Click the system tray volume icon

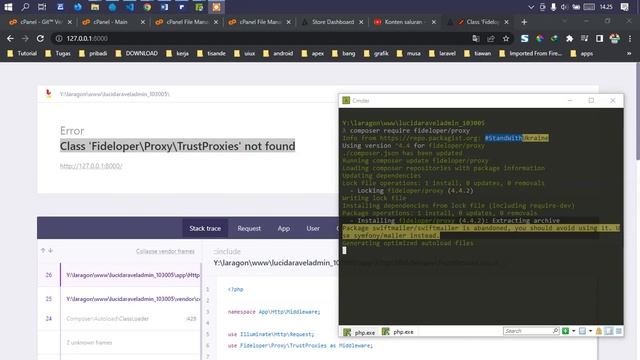coord(564,7)
